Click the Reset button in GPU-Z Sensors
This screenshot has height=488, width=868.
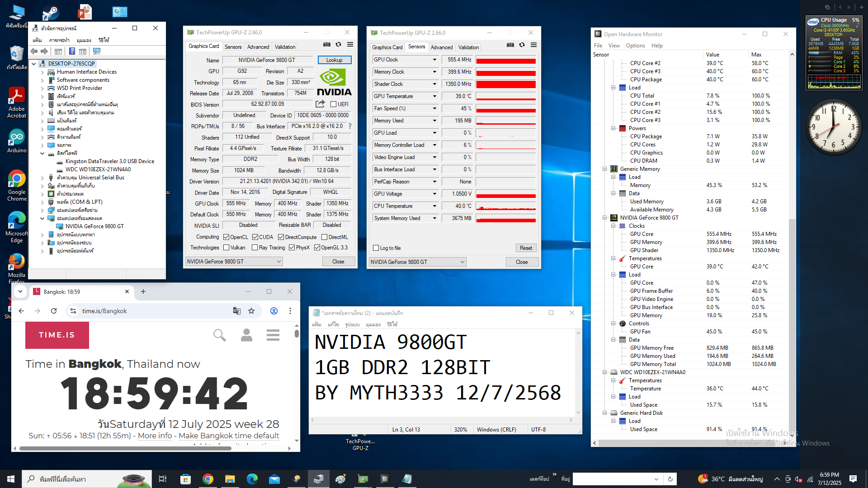(526, 248)
